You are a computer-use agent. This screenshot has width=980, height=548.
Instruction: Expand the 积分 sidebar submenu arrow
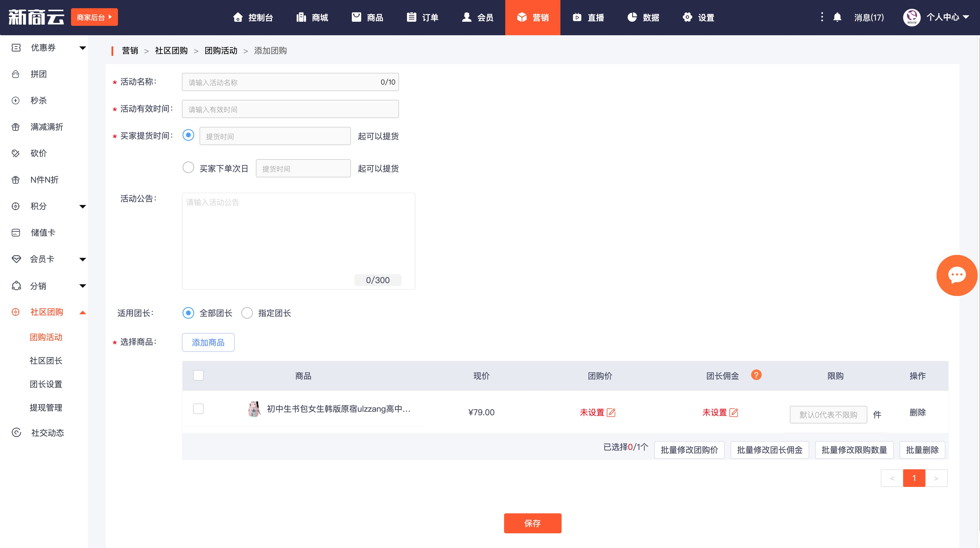(x=82, y=207)
